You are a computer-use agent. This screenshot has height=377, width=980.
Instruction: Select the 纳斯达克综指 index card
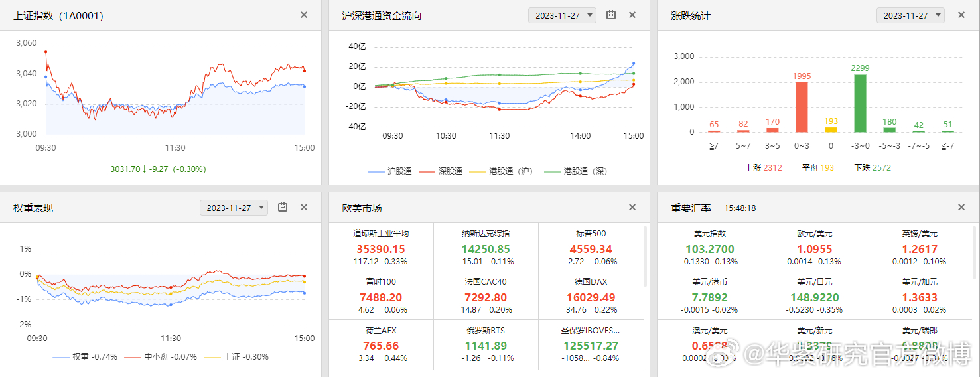(486, 248)
